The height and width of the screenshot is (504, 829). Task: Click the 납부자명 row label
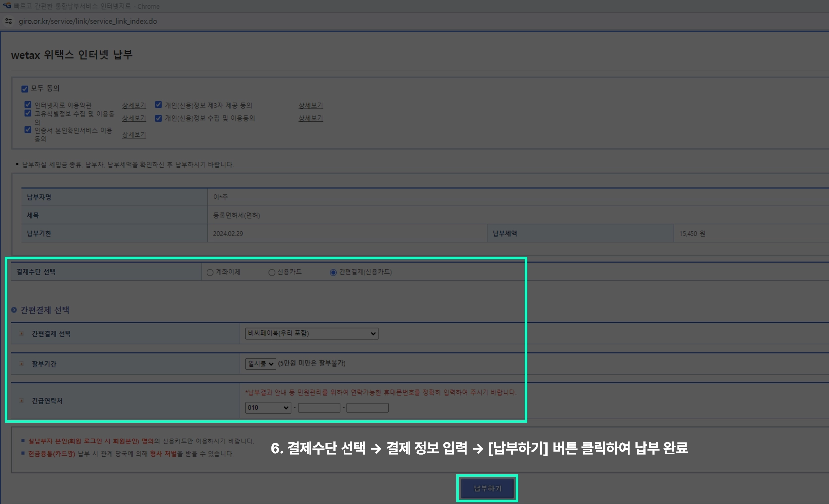(39, 197)
